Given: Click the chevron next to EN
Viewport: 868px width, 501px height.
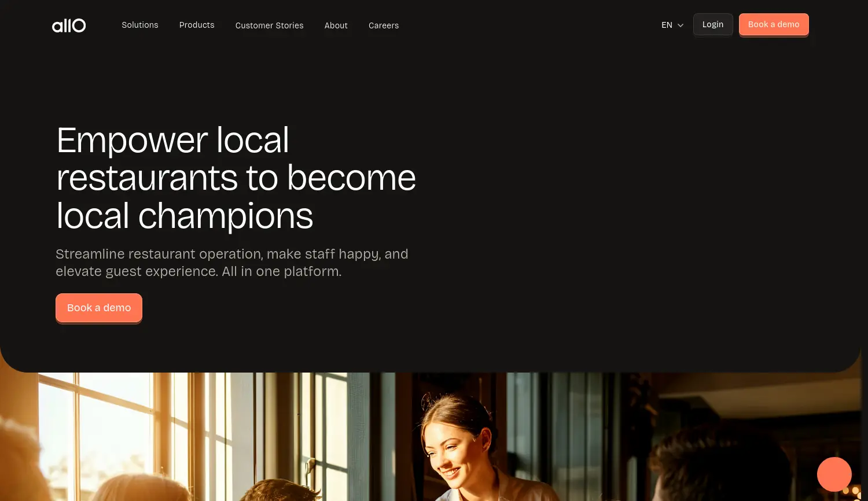Looking at the screenshot, I should 681,25.
